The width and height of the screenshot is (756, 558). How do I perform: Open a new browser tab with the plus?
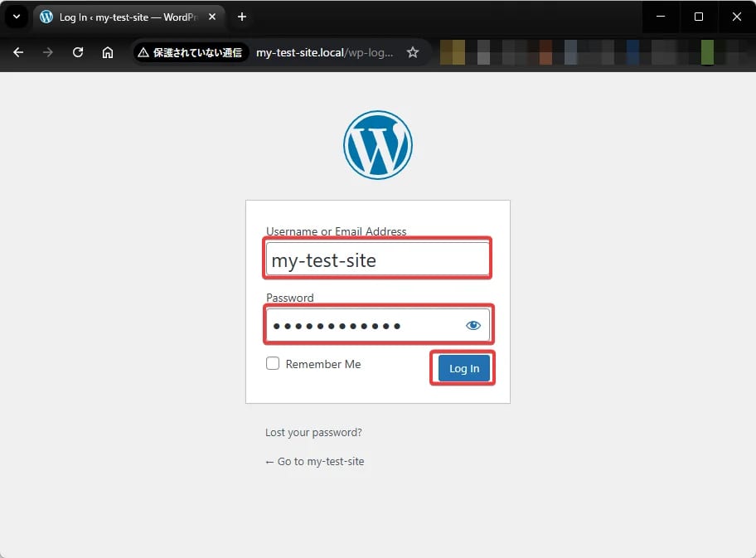click(x=240, y=17)
